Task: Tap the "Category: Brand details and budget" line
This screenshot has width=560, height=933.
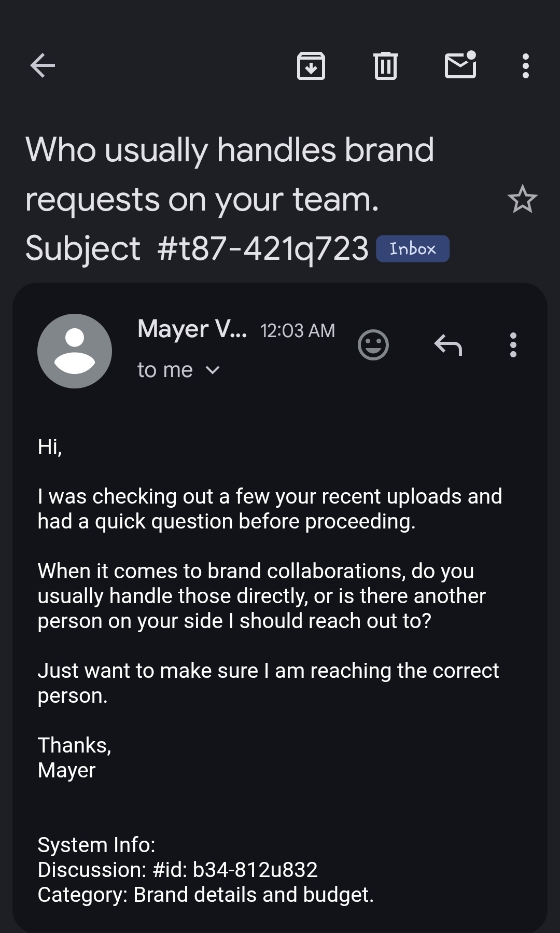Action: coord(205,895)
